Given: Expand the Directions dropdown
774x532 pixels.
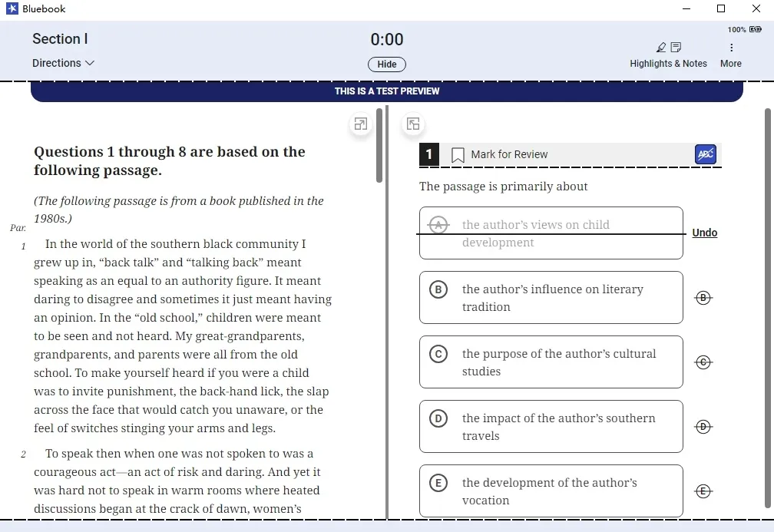Looking at the screenshot, I should (63, 63).
